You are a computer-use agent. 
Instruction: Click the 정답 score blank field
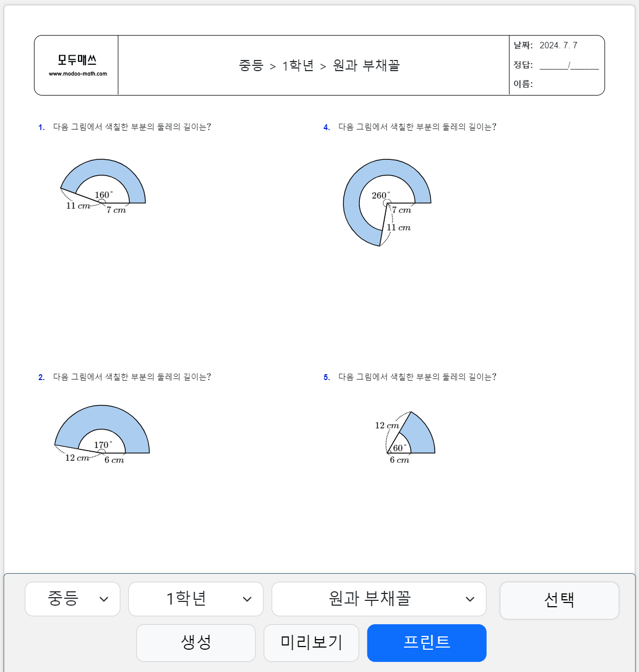click(x=569, y=66)
